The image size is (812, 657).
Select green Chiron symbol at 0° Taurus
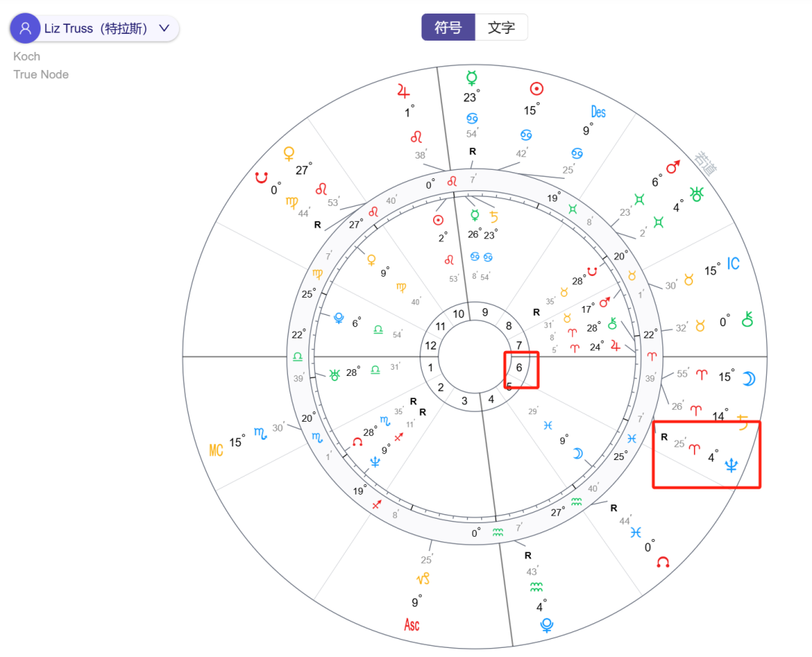point(747,319)
